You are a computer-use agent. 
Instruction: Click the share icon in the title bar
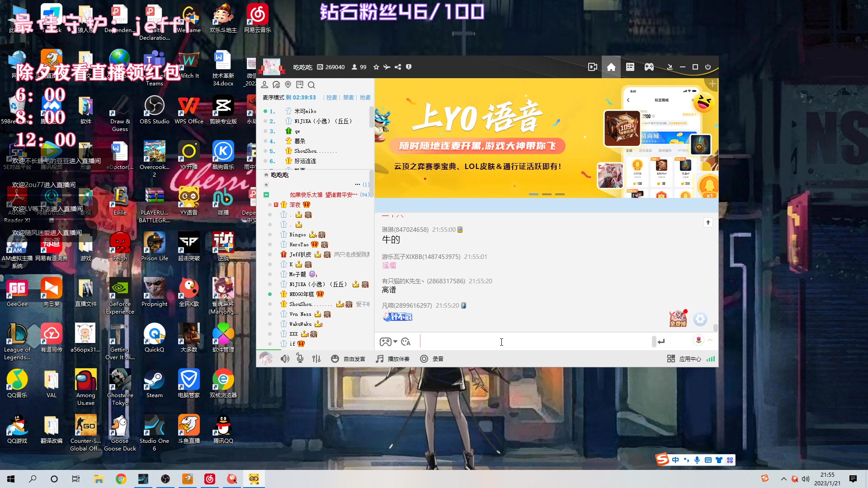click(x=397, y=66)
